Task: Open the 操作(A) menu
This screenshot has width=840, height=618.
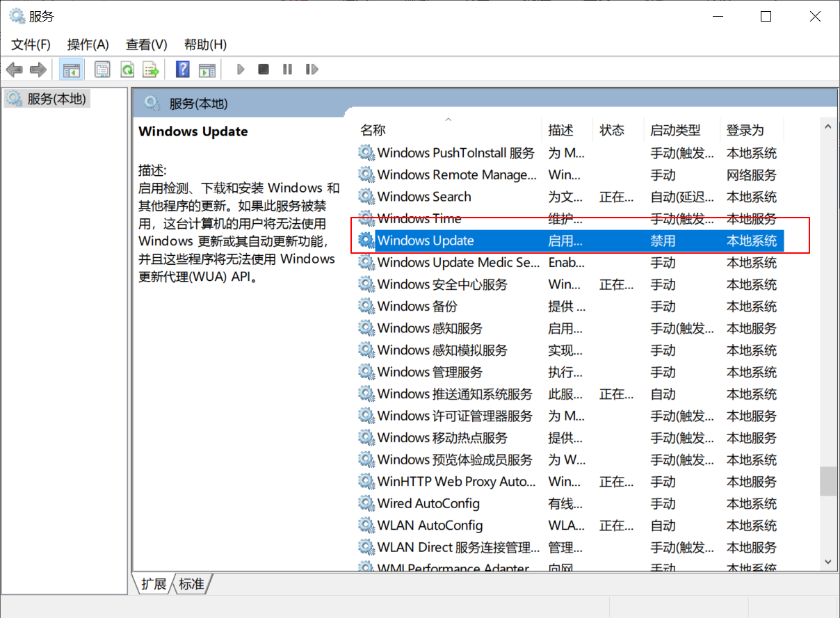Action: point(88,44)
